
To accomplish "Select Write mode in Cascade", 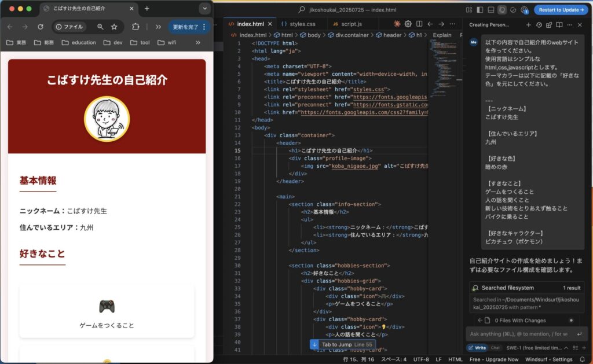I will tap(477, 348).
